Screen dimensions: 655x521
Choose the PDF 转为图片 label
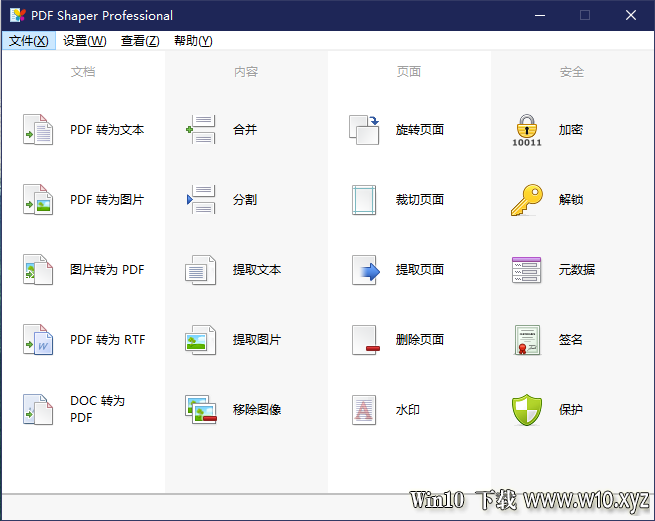coord(107,200)
